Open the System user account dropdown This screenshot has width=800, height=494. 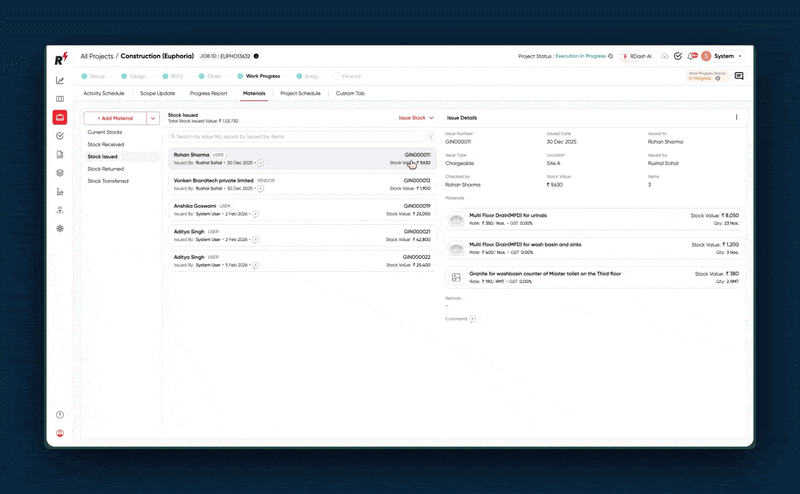click(727, 56)
